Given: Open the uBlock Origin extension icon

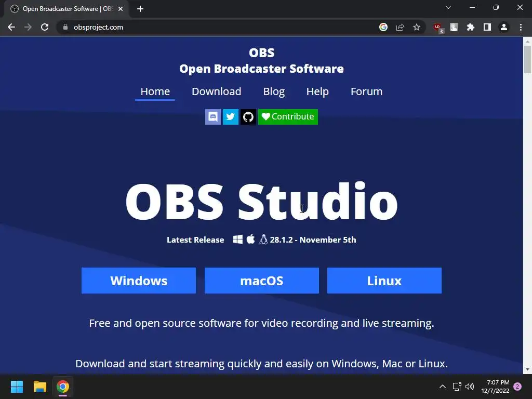Looking at the screenshot, I should [438, 28].
